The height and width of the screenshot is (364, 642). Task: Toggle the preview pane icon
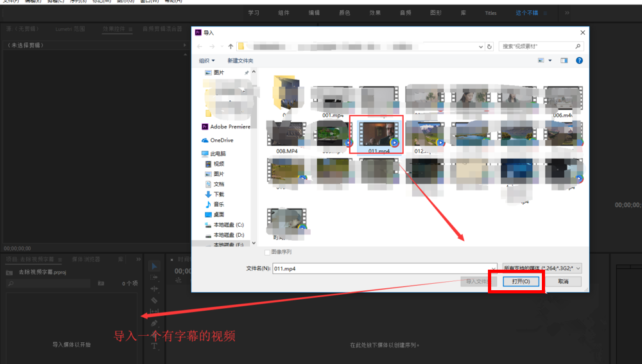[x=564, y=60]
